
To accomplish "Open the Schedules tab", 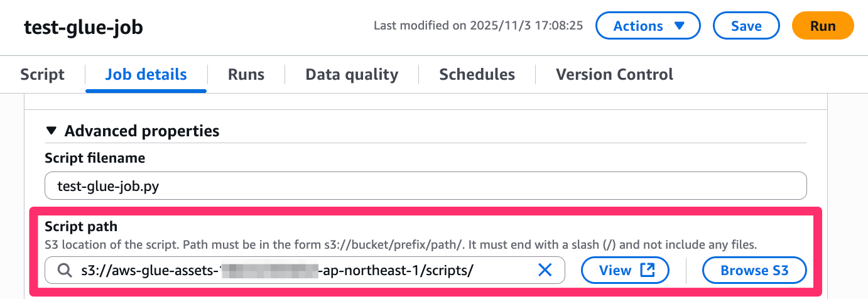I will click(x=477, y=75).
